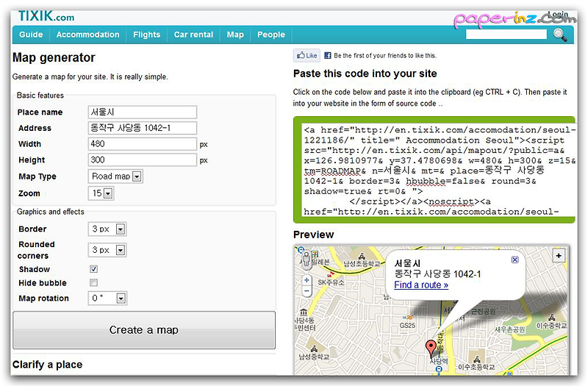Open the Accommodation menu item
The image size is (588, 386).
click(x=87, y=35)
